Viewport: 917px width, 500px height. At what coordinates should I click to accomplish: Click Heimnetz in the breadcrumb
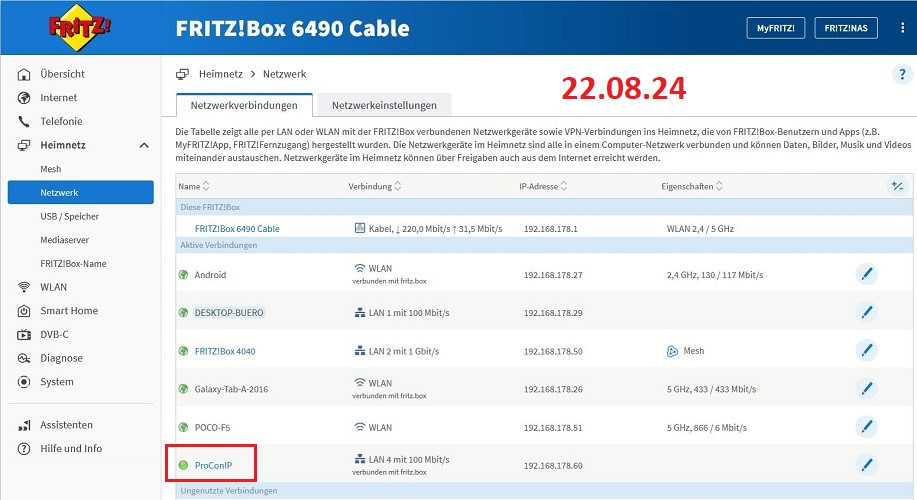220,74
